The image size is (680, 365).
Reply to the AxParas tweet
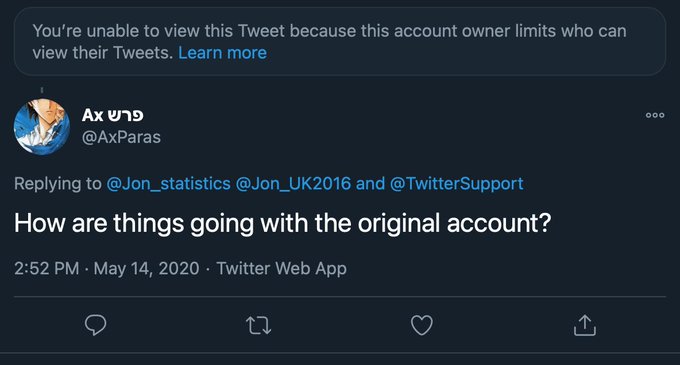tap(95, 325)
